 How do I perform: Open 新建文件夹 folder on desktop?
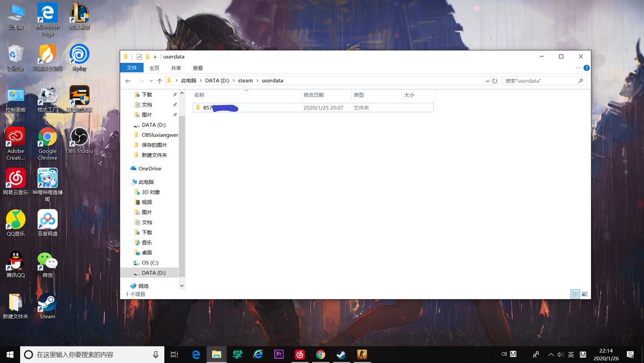16,306
